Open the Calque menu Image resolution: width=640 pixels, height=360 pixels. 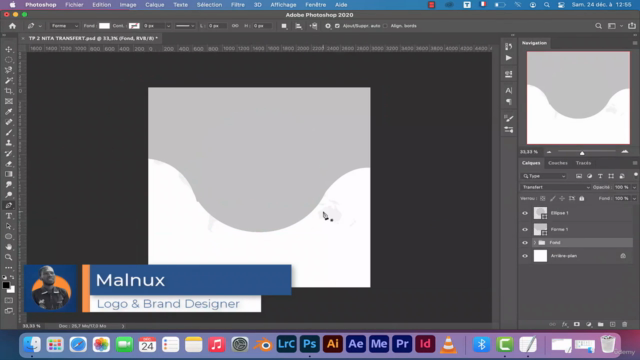(154, 5)
